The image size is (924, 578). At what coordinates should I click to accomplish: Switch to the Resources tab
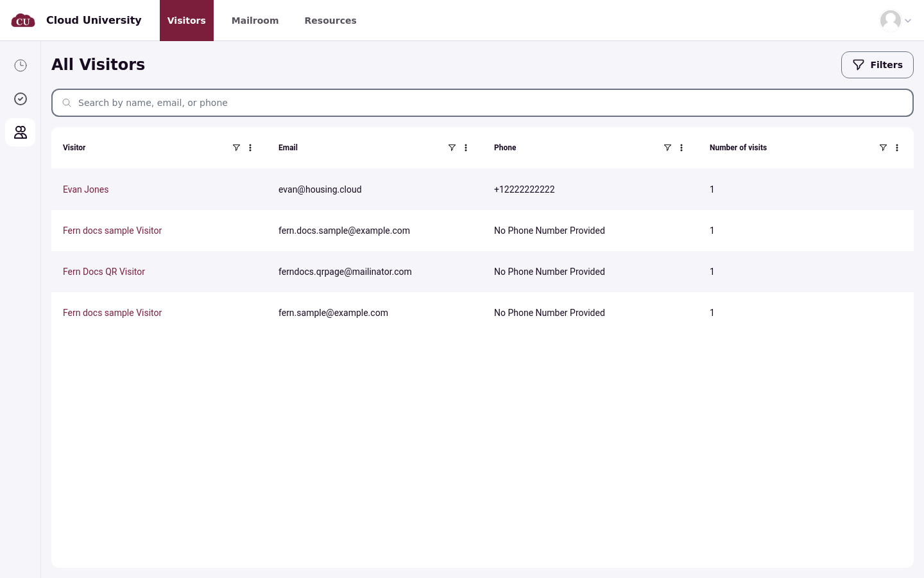(330, 21)
